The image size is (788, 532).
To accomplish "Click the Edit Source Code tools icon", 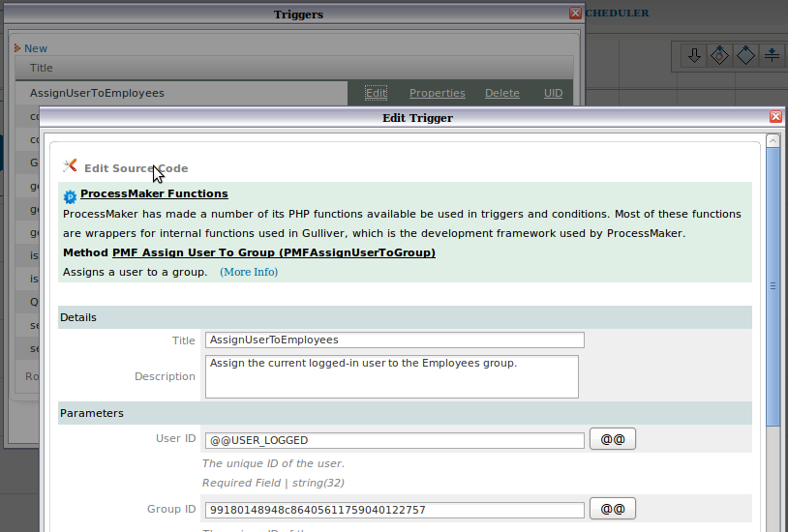I will click(x=70, y=166).
